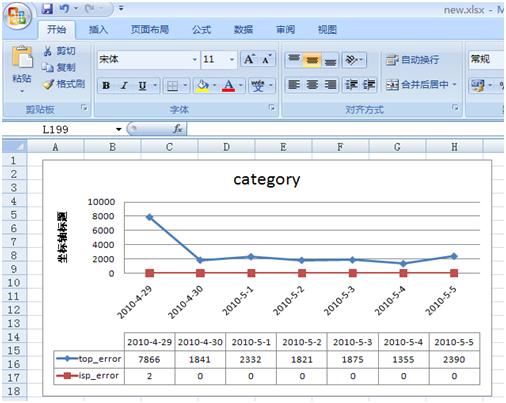Redo the last undone action

[90, 9]
